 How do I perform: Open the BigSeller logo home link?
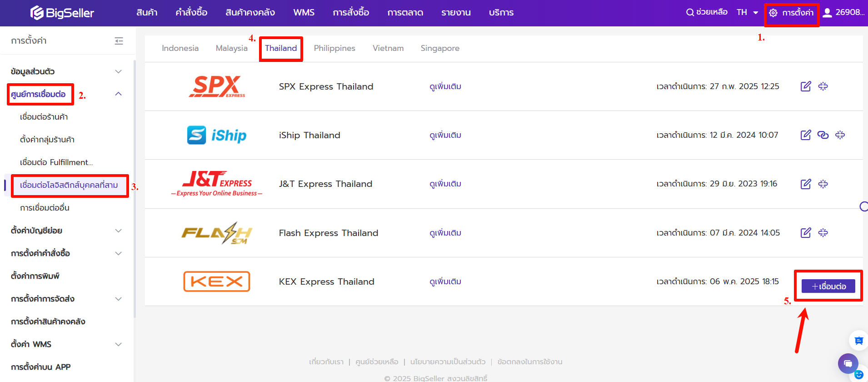pos(62,13)
